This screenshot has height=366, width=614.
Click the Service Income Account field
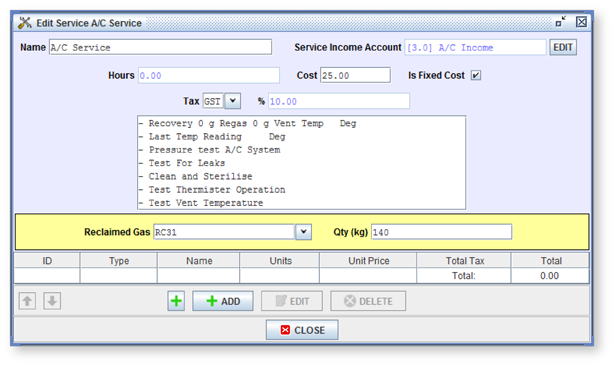pos(475,47)
